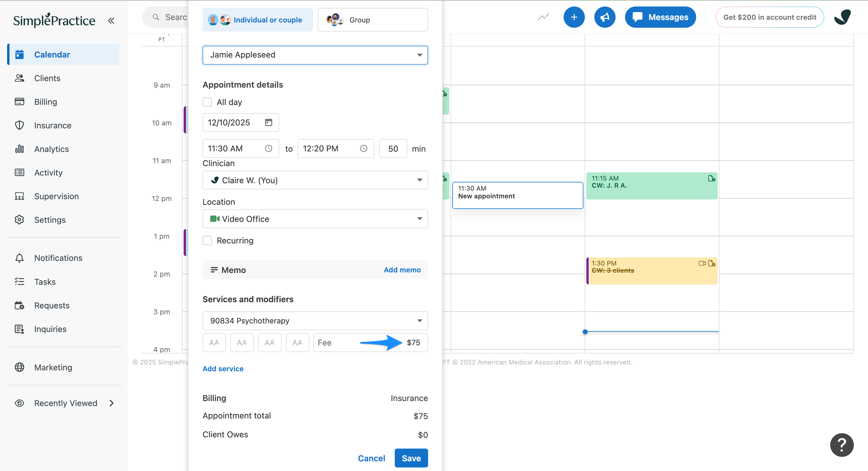Click the 50 minutes duration field
This screenshot has height=471, width=868.
(x=393, y=148)
